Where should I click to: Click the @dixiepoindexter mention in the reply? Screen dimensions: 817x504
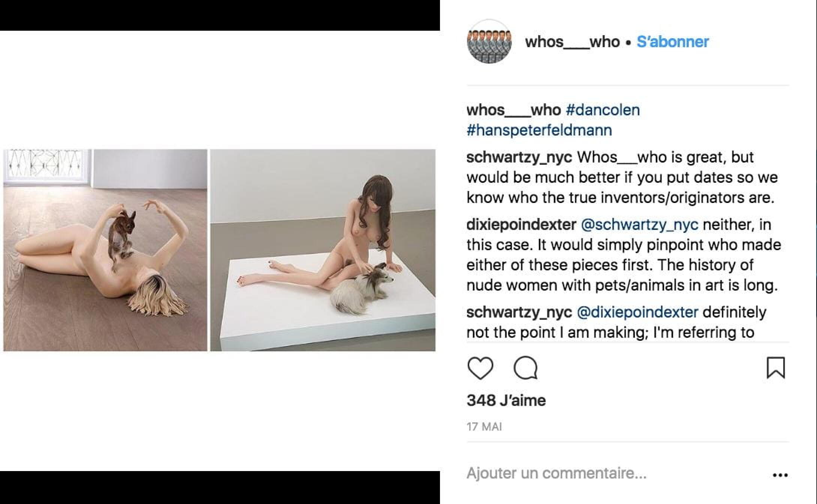637,312
